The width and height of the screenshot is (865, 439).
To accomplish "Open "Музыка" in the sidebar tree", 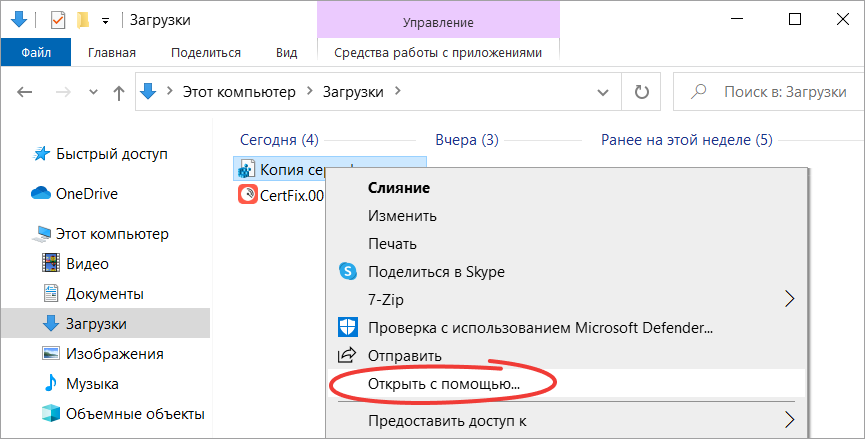I will click(x=92, y=384).
